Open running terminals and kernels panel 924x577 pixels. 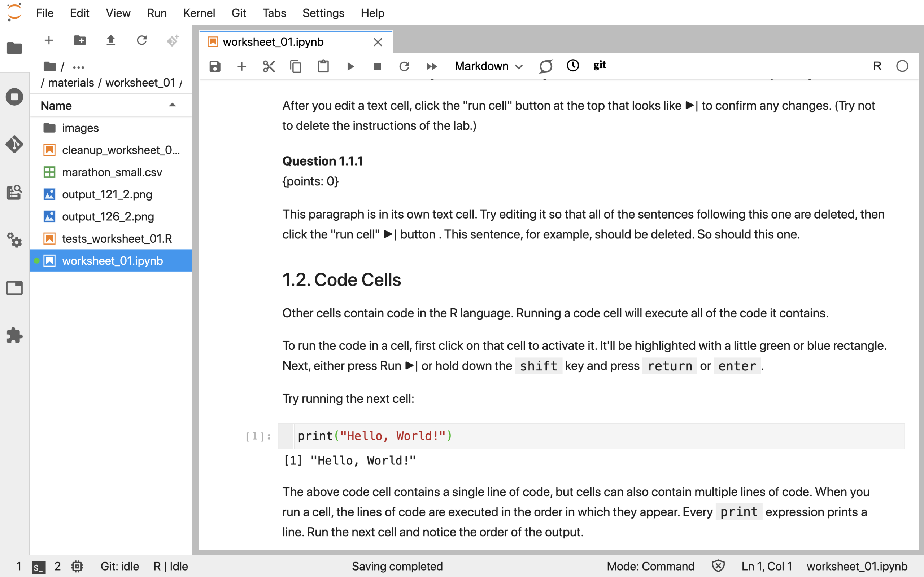[14, 97]
